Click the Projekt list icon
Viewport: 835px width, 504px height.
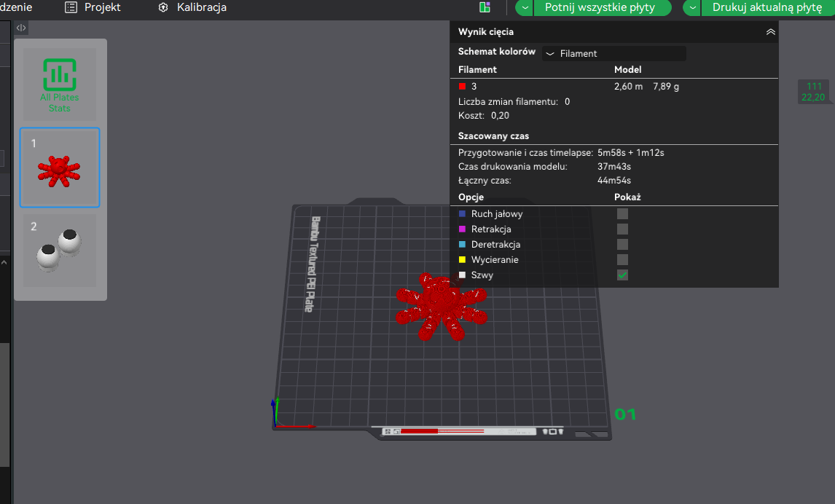(x=71, y=7)
